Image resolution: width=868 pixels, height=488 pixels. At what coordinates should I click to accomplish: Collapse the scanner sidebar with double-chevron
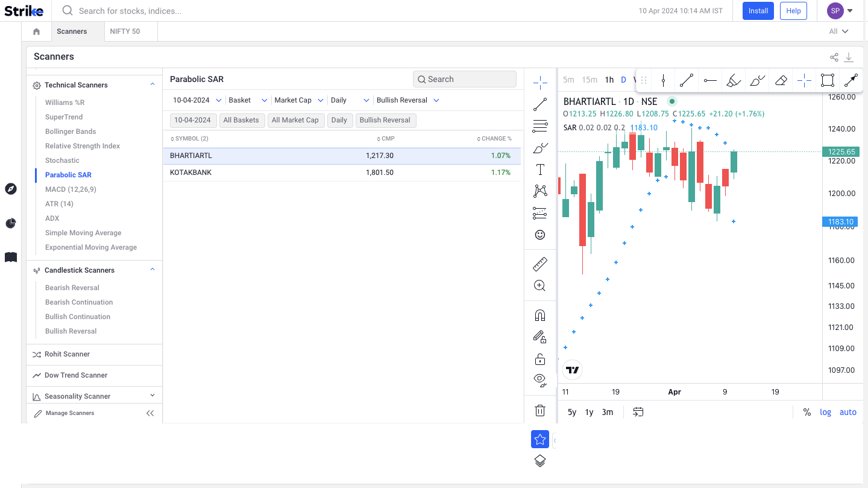coord(150,413)
